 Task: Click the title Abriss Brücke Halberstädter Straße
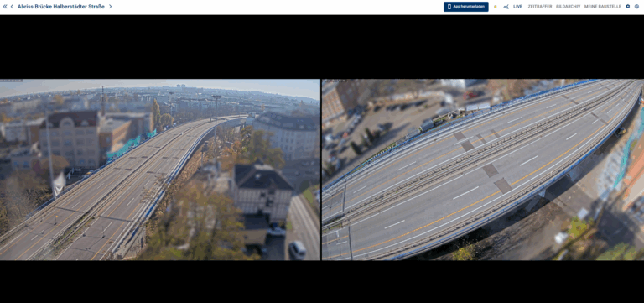[60, 7]
